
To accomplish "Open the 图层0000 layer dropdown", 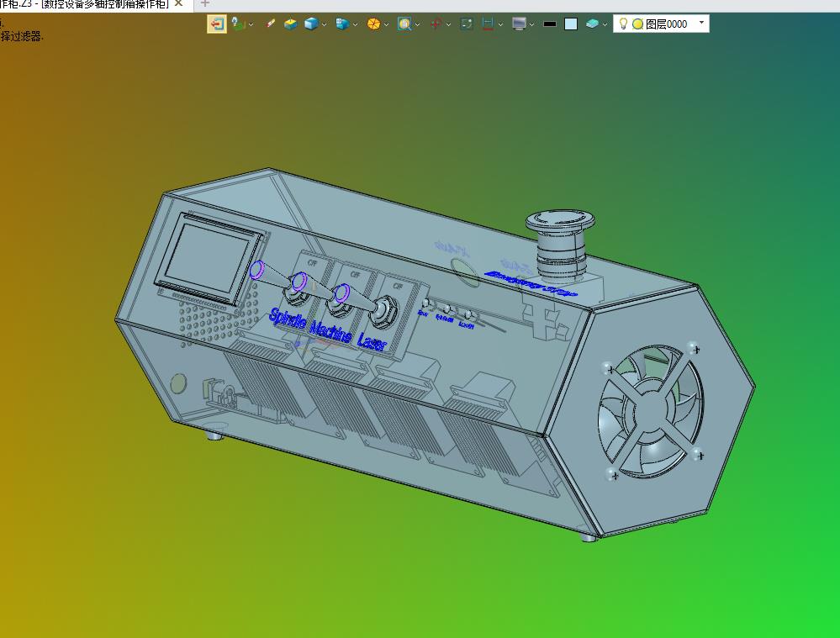I will [x=701, y=23].
